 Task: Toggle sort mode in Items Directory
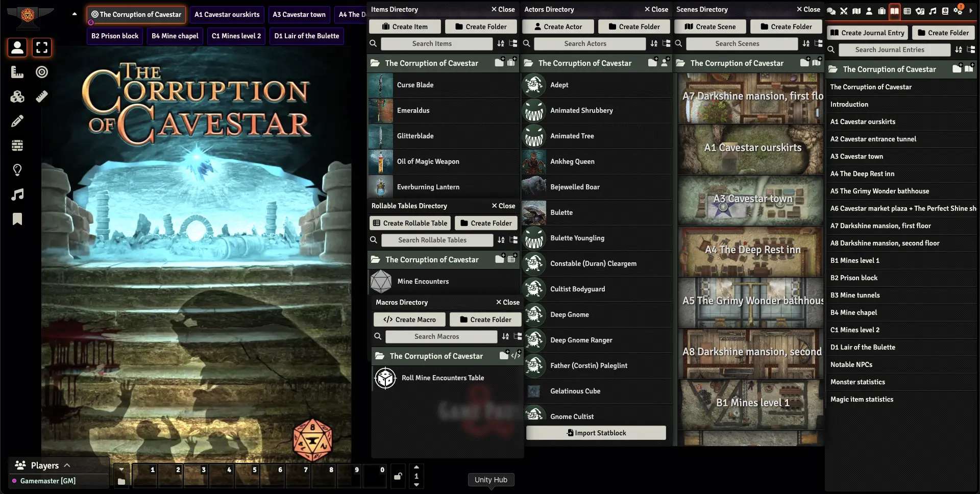(x=501, y=44)
